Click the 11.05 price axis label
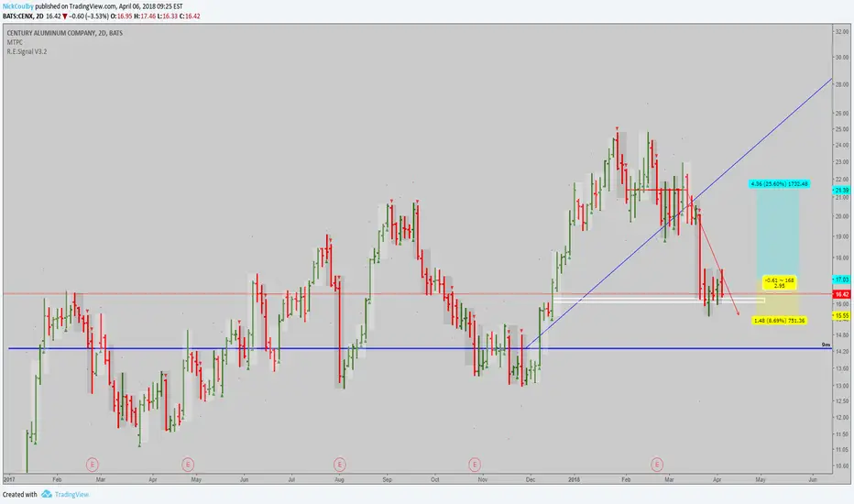This screenshot has height=504, width=854. point(841,450)
